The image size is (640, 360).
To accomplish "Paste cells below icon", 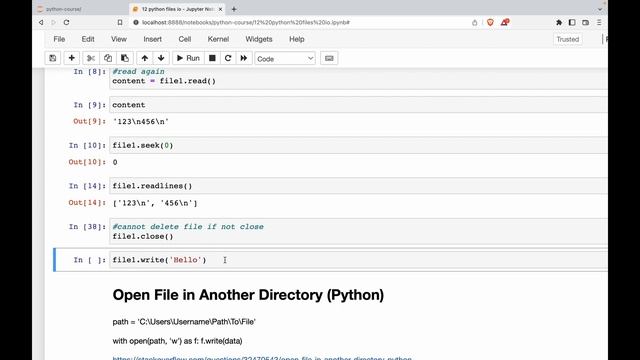I will [x=125, y=58].
